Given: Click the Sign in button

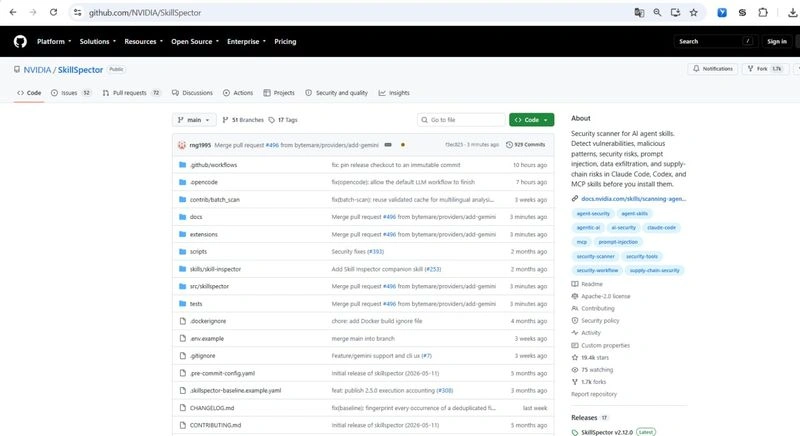Looking at the screenshot, I should click(x=777, y=41).
